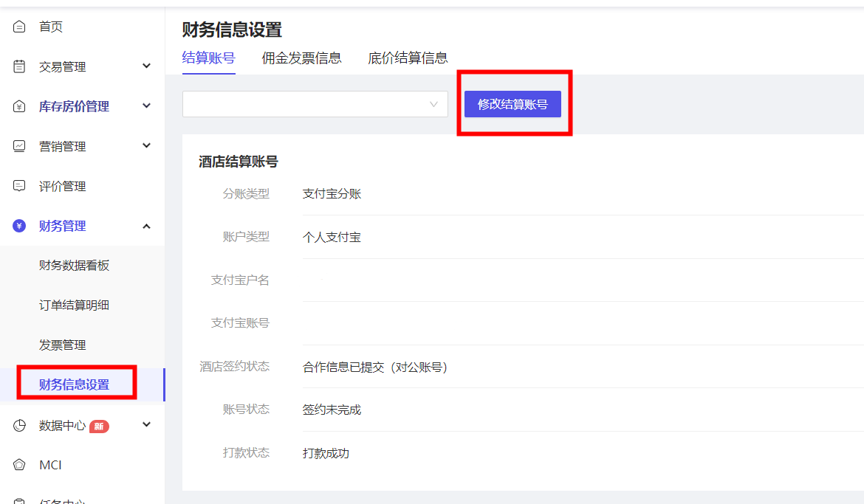864x504 pixels.
Task: Click the chart icon for 营销管理
Action: click(x=20, y=147)
